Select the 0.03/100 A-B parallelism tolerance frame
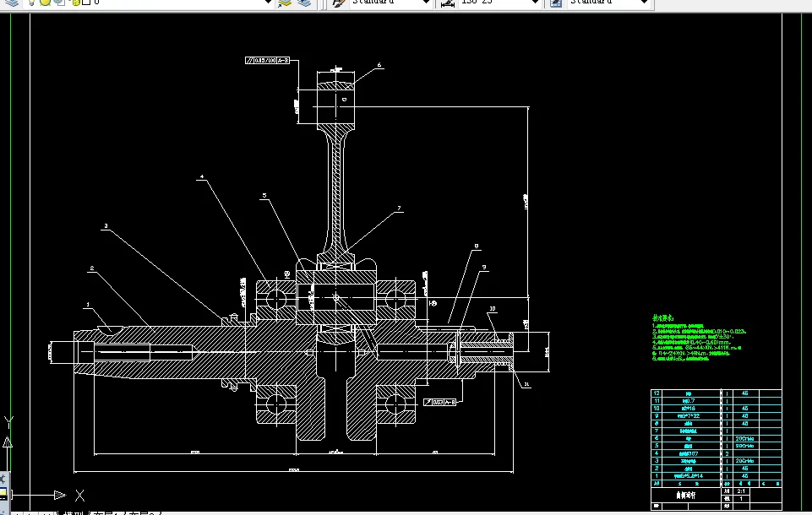This screenshot has width=812, height=515. coord(267,61)
